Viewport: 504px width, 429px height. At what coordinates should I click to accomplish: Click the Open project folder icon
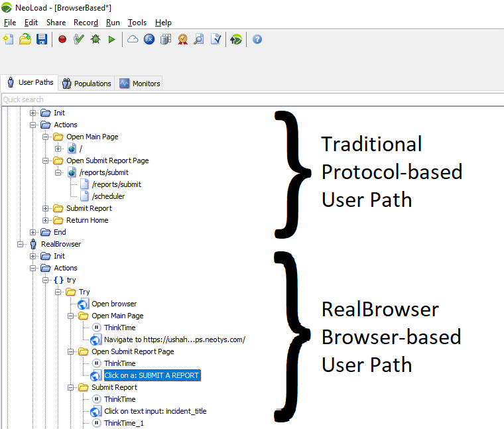point(25,40)
